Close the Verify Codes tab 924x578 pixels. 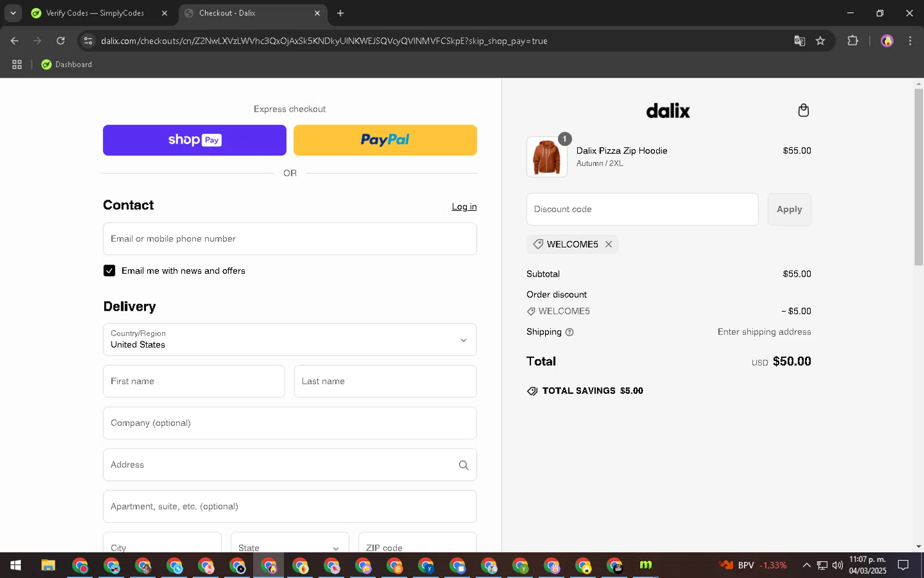tap(164, 13)
